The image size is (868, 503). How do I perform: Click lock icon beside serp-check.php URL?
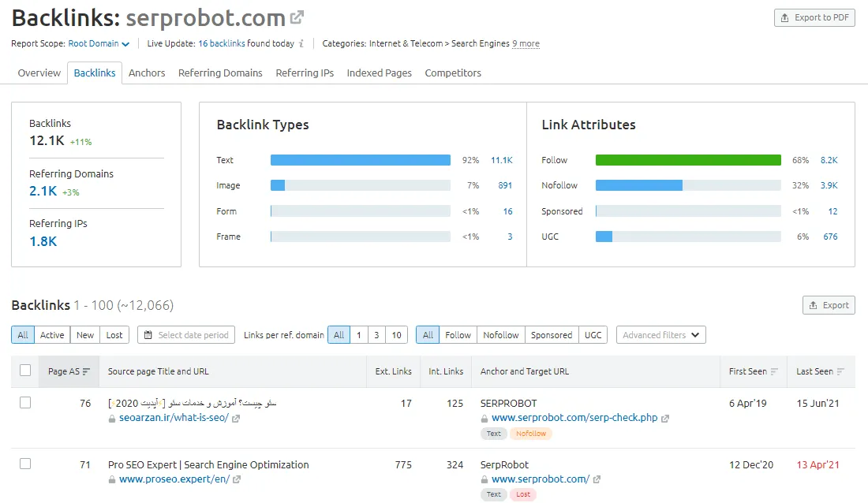(485, 419)
